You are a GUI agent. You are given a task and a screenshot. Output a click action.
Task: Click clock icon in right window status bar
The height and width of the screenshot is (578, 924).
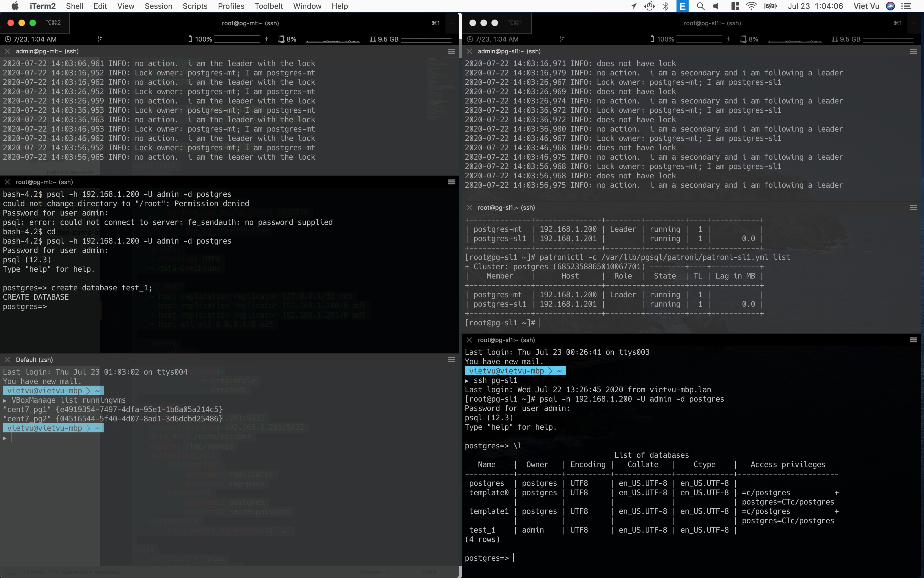pos(470,39)
